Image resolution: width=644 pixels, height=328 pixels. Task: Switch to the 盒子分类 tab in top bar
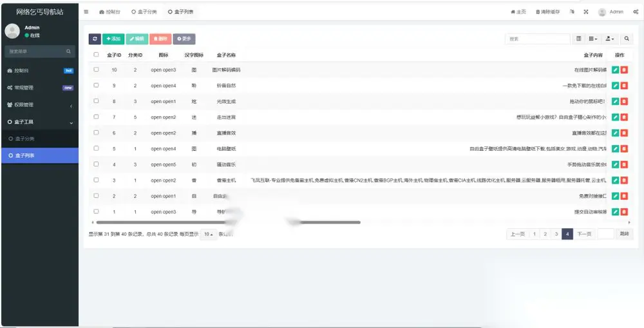click(144, 12)
